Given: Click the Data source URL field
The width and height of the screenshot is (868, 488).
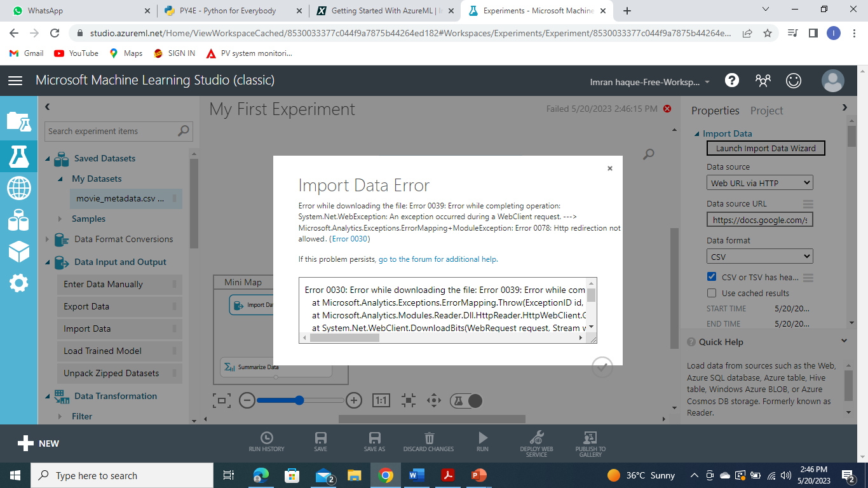Looking at the screenshot, I should [760, 220].
